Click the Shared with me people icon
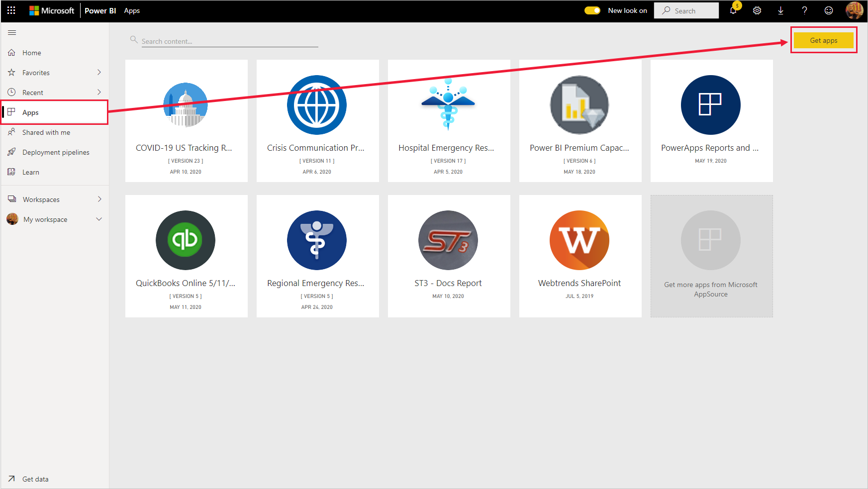The height and width of the screenshot is (489, 868). (12, 132)
